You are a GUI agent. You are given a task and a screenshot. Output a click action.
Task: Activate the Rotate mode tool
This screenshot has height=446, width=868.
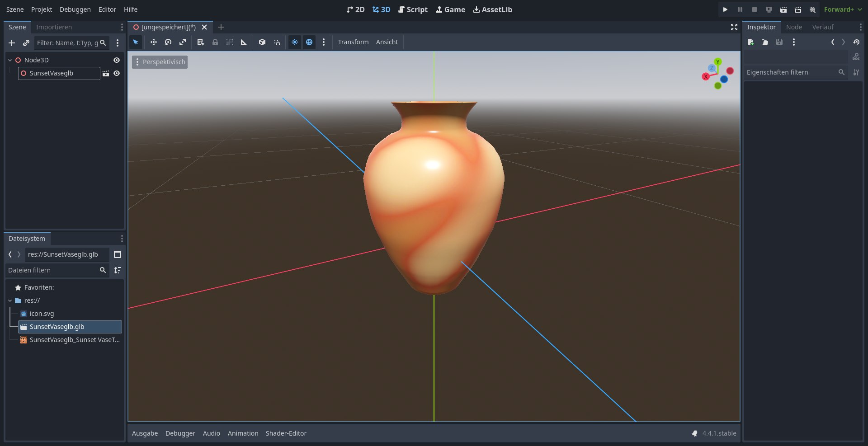168,42
